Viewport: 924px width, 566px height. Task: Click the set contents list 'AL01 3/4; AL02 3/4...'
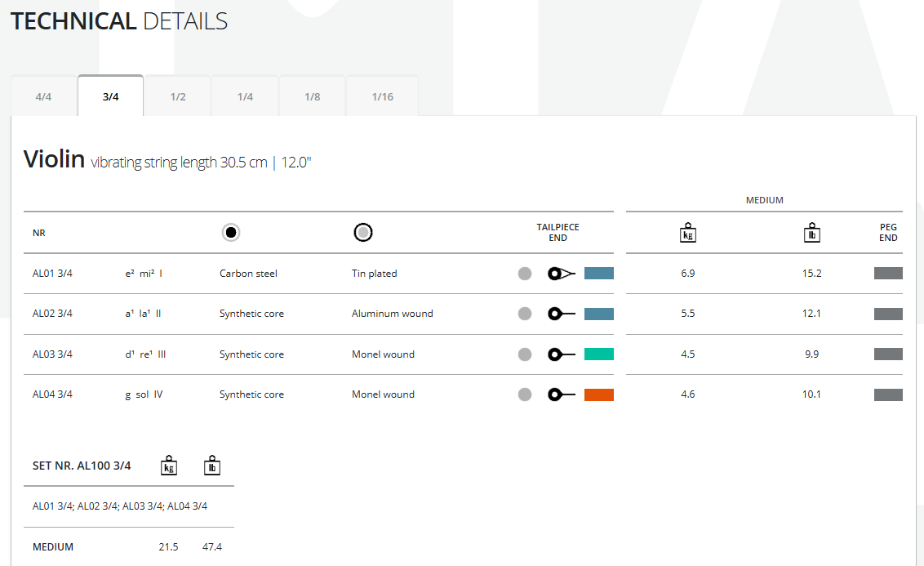[120, 506]
